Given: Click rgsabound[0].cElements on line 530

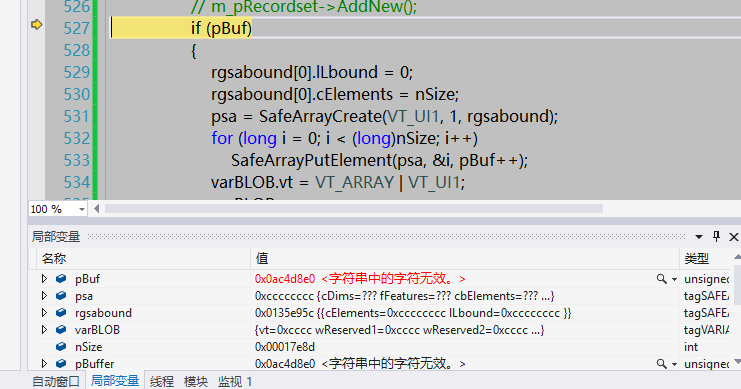Looking at the screenshot, I should click(x=302, y=95).
